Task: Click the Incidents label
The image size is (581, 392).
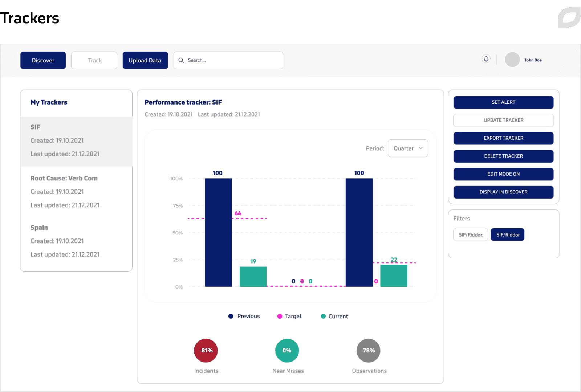Action: pyautogui.click(x=206, y=371)
